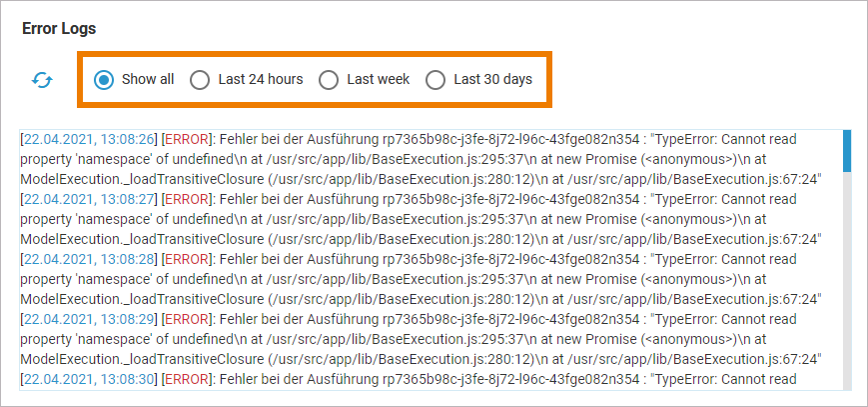Click the 13:08:29 log timestamp
Image resolution: width=868 pixels, height=407 pixels.
[x=89, y=319]
